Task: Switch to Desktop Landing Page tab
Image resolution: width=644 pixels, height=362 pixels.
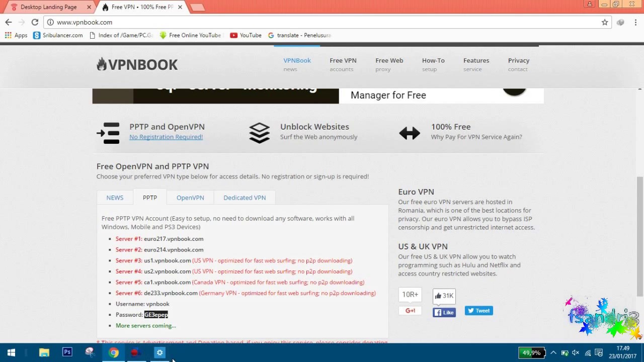Action: point(49,7)
